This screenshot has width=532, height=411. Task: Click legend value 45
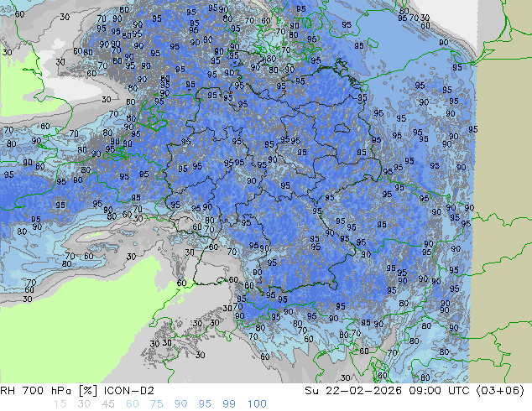click(108, 404)
